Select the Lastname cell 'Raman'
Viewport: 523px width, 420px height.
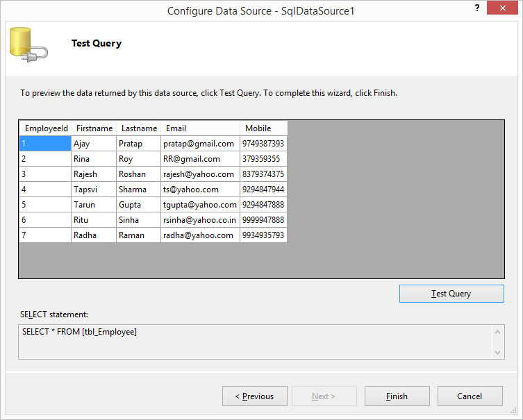pyautogui.click(x=138, y=235)
